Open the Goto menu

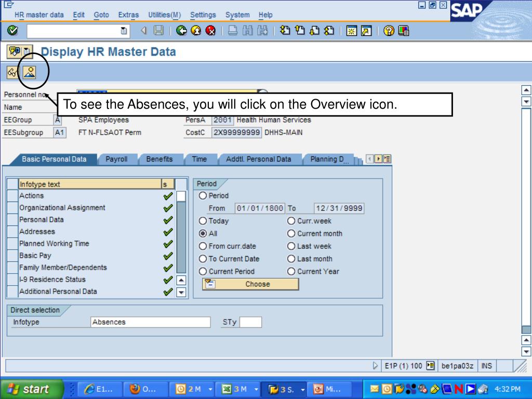[x=101, y=15]
